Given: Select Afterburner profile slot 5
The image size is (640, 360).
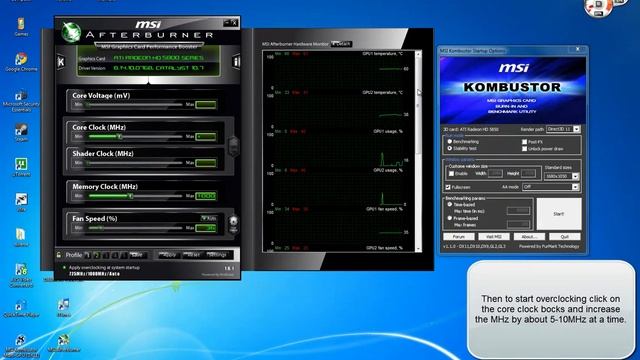Looking at the screenshot, I should 124,255.
